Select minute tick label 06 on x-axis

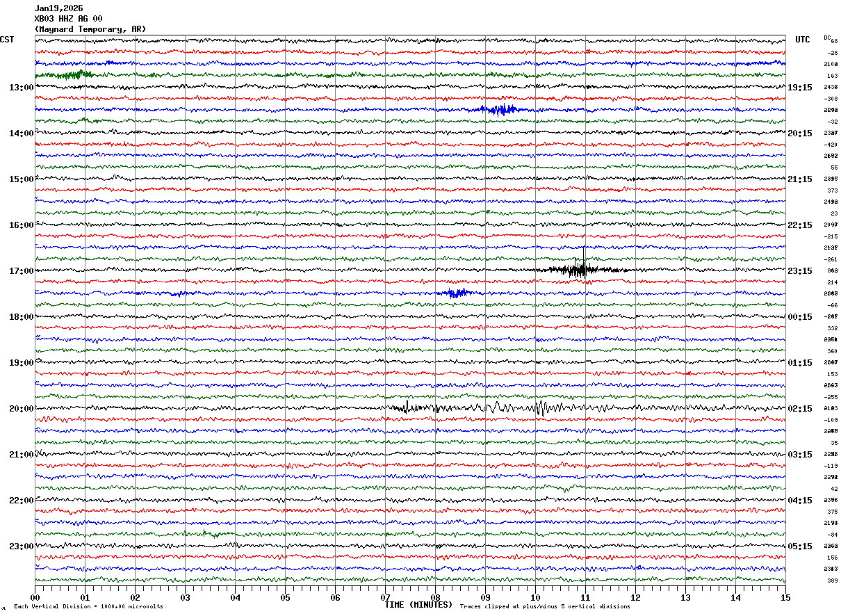pos(335,597)
